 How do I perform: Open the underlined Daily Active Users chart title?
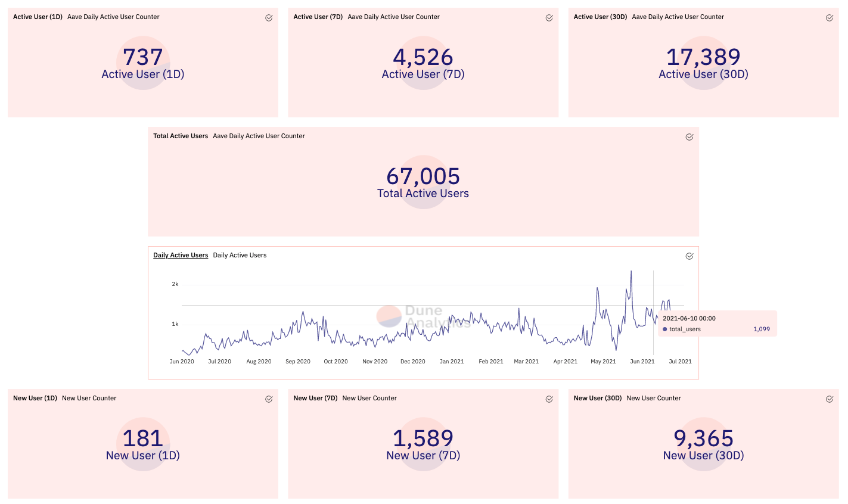click(x=181, y=255)
